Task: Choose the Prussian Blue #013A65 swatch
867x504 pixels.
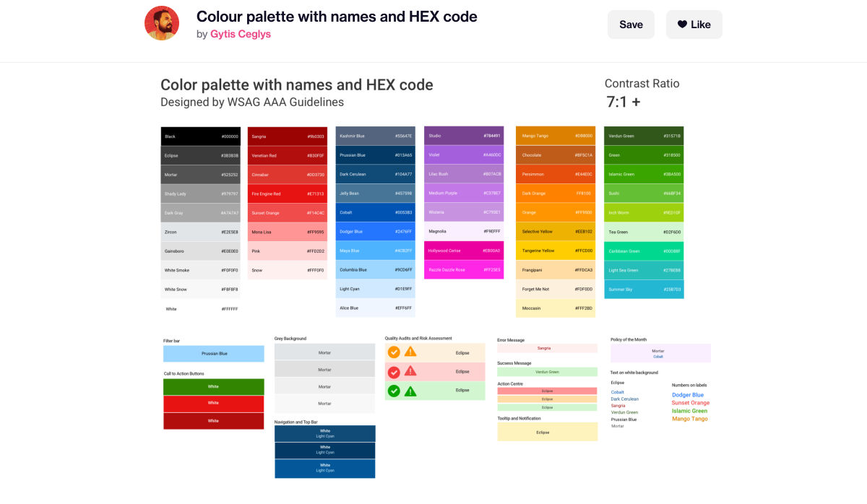Action: 376,155
